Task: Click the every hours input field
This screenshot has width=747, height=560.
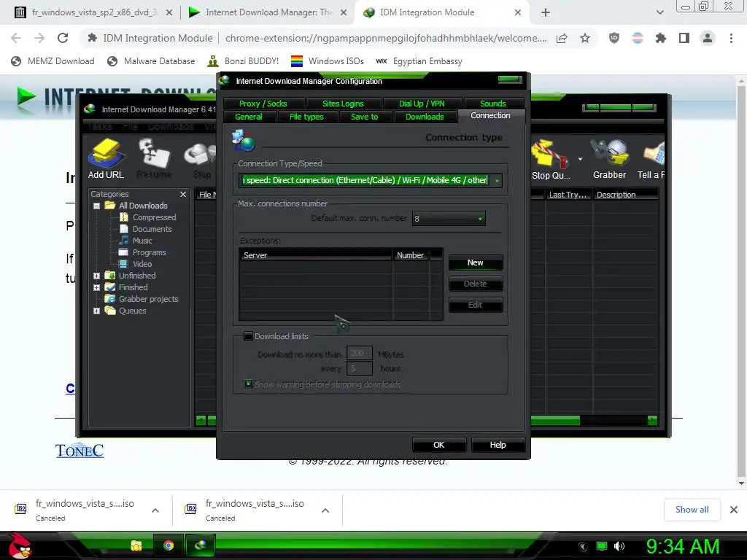Action: [359, 368]
